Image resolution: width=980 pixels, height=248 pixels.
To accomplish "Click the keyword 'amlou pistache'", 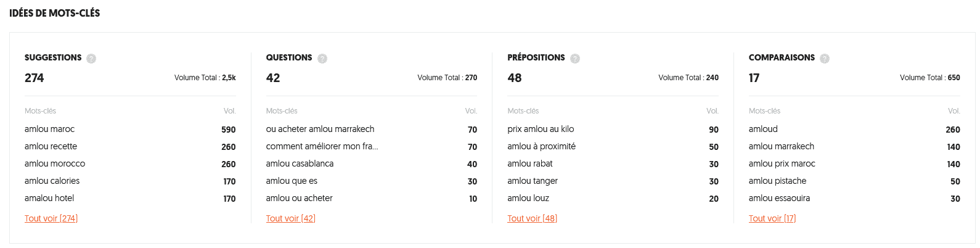I will tap(777, 181).
